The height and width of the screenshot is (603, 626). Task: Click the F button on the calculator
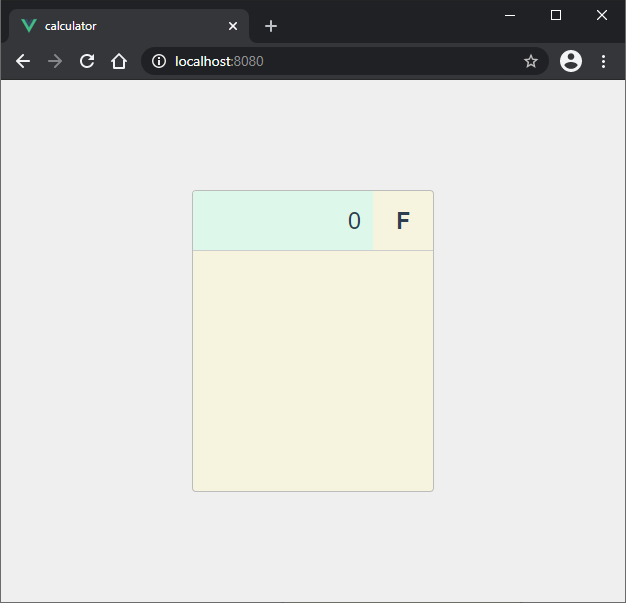point(403,220)
